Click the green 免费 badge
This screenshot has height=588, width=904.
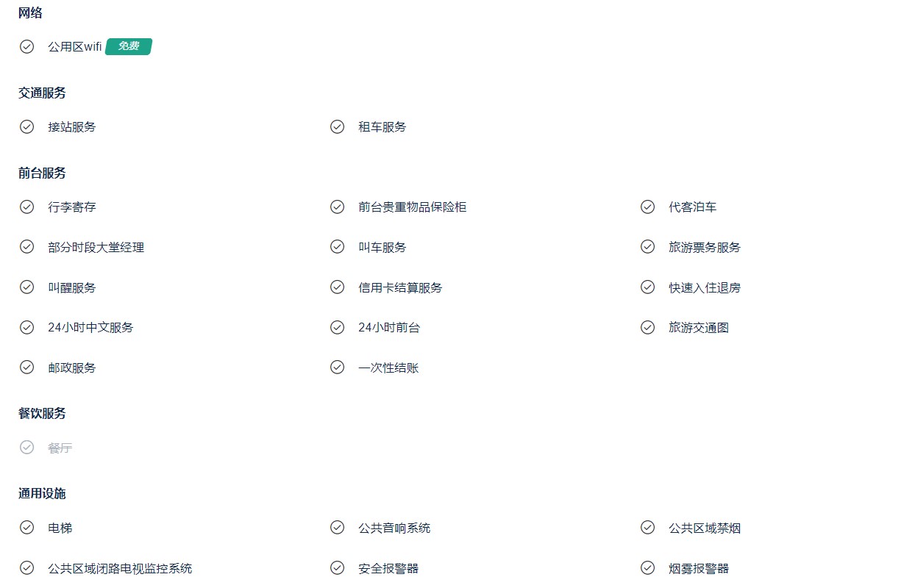[129, 46]
